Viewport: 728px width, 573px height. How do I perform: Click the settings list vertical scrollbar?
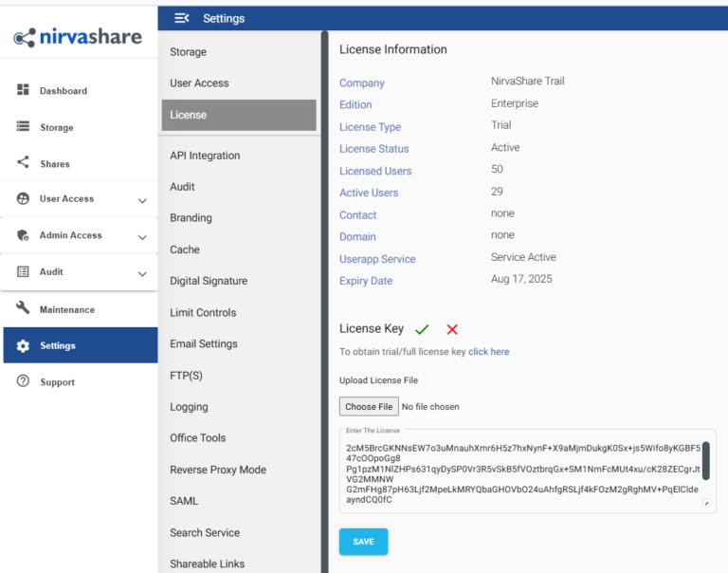[324, 302]
